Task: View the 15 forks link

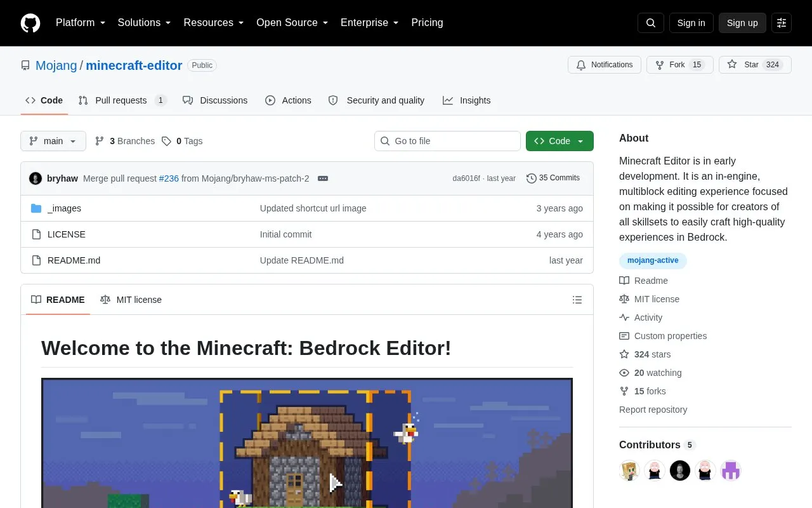Action: point(643,391)
